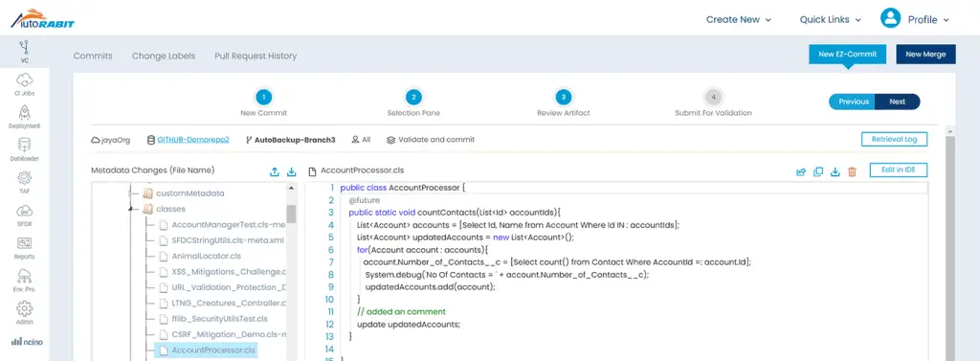This screenshot has height=361, width=980.
Task: Open the GITHUB-Demorepo2 link
Action: [193, 140]
